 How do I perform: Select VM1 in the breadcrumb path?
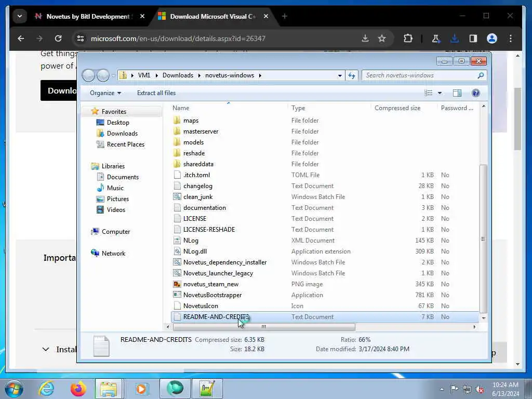(x=144, y=75)
